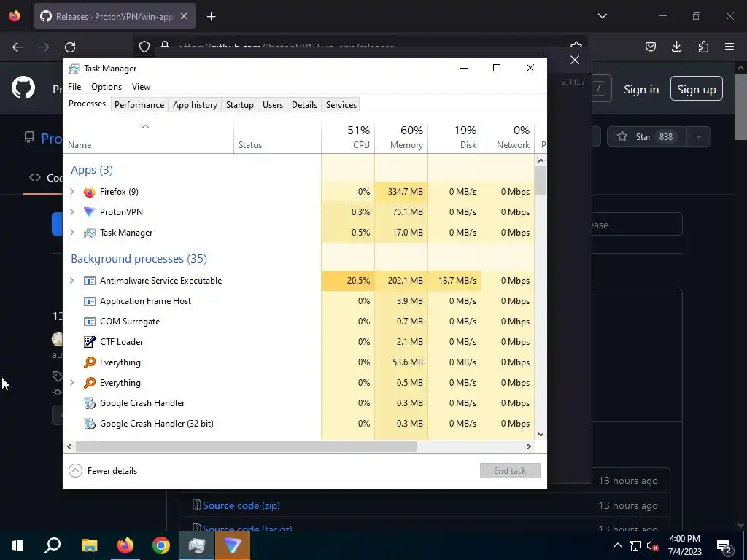Expand the ProtonVPN process group
747x560 pixels.
point(72,212)
